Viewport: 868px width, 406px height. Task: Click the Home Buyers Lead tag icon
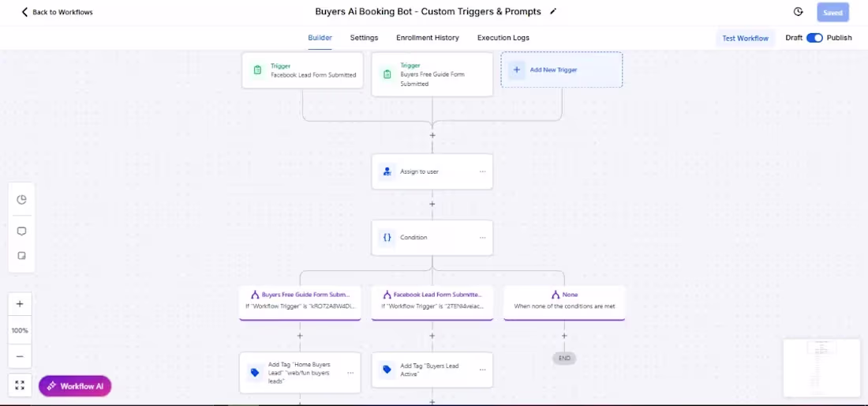click(x=255, y=373)
